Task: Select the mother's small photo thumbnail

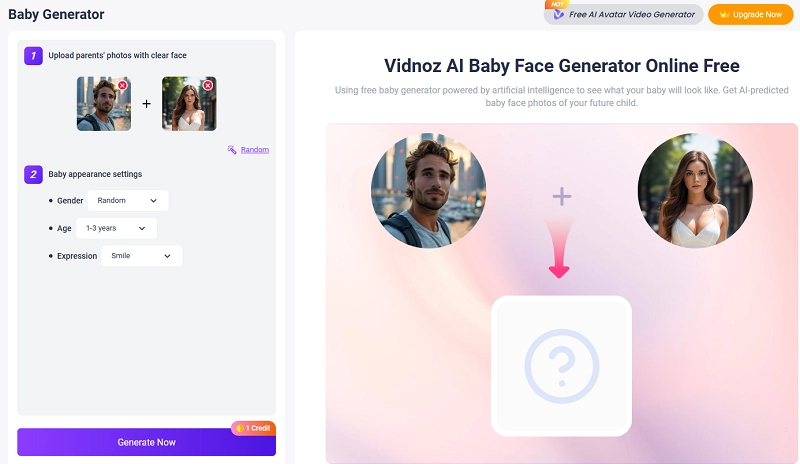Action: tap(187, 106)
